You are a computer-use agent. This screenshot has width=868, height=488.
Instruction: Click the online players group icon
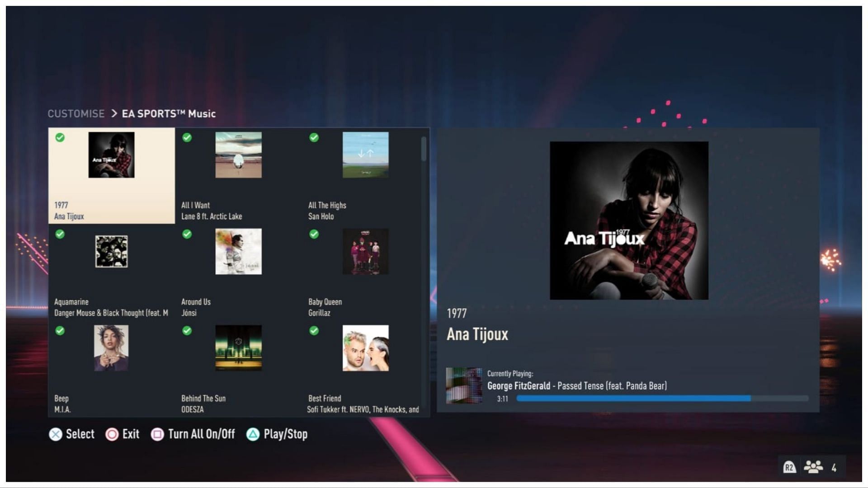coord(813,467)
